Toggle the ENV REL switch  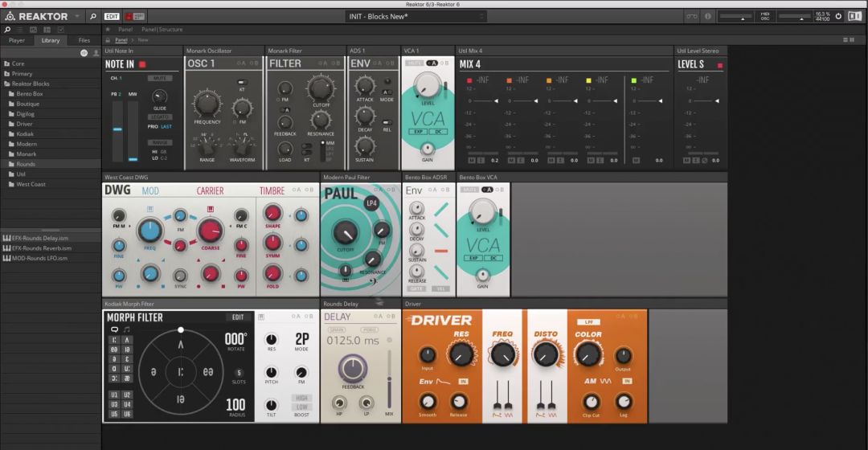(387, 122)
